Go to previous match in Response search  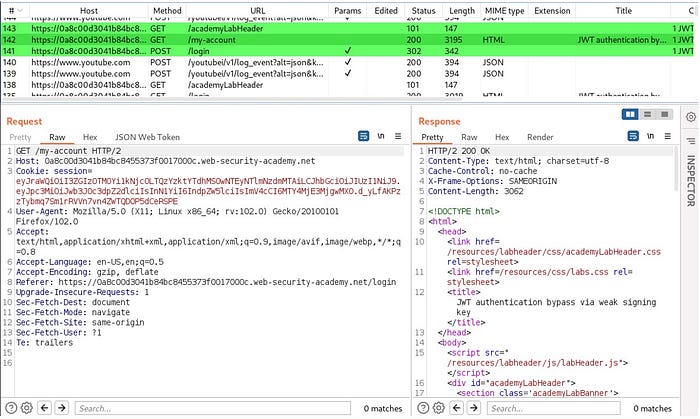click(x=457, y=407)
